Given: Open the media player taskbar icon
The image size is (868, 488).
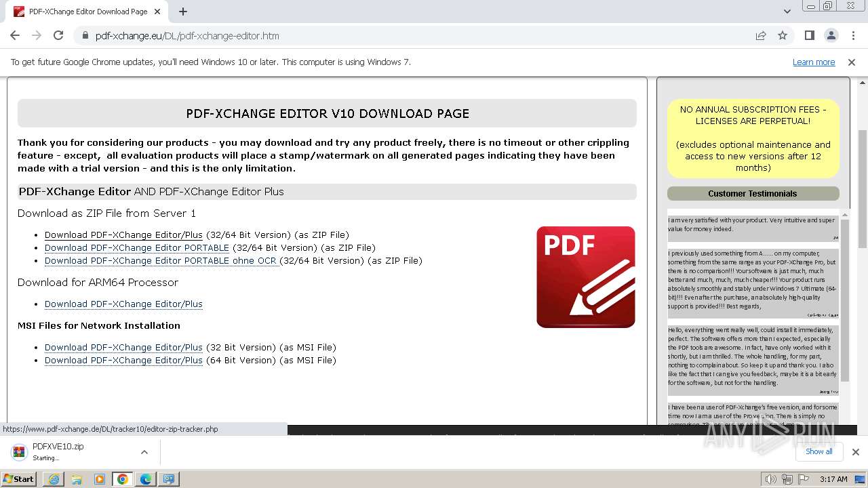Looking at the screenshot, I should [100, 479].
